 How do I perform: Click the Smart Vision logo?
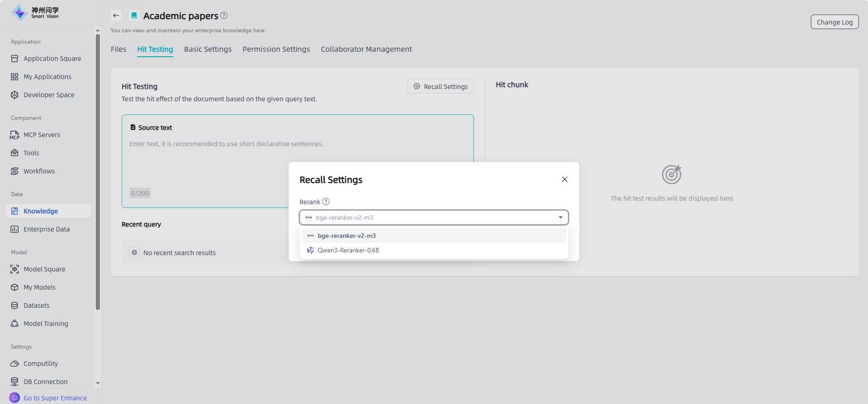point(35,13)
